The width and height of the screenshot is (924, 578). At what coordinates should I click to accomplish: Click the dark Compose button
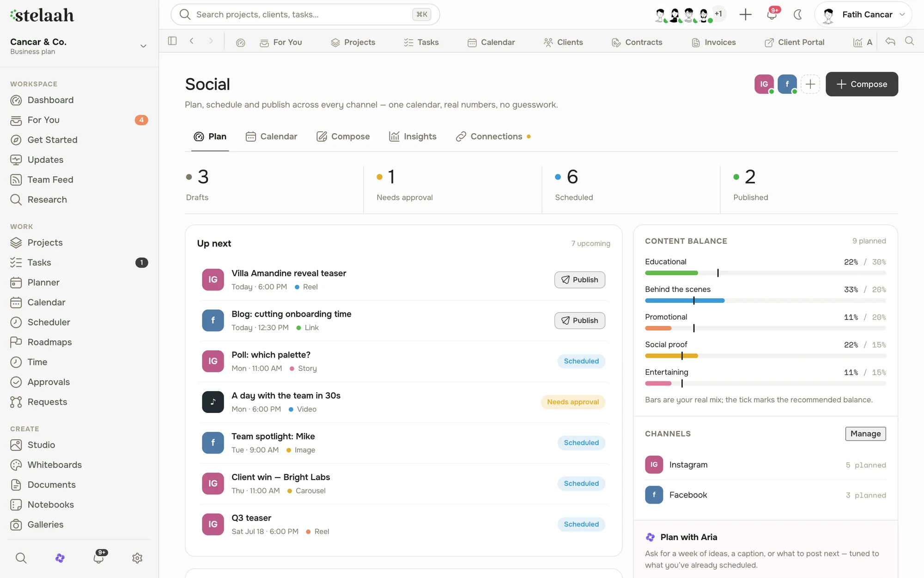862,84
